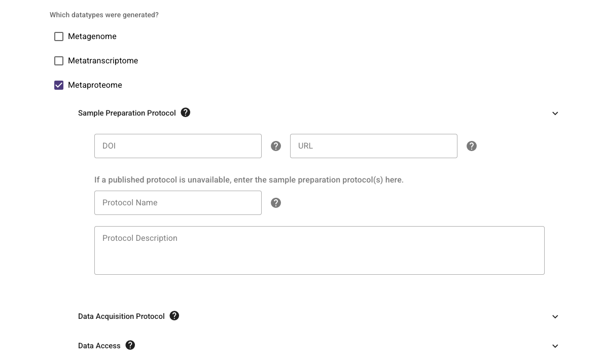Enable the Metatranscriptome checkbox
The image size is (602, 364).
59,61
